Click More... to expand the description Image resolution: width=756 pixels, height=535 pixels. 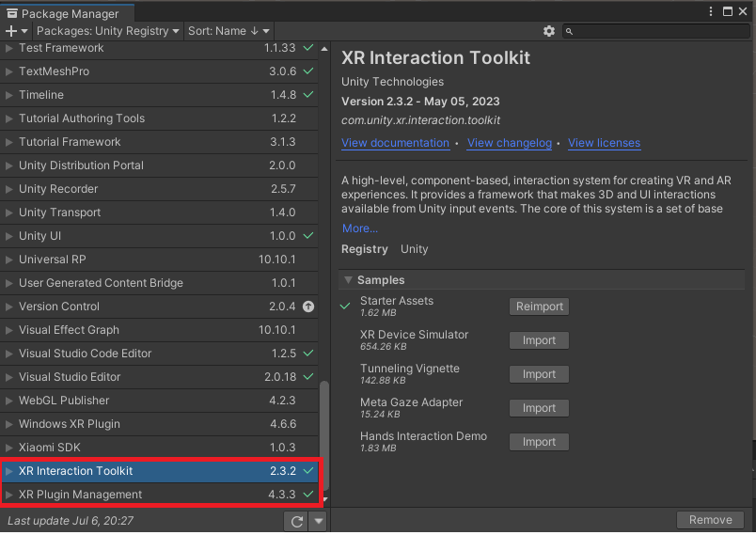pos(360,228)
